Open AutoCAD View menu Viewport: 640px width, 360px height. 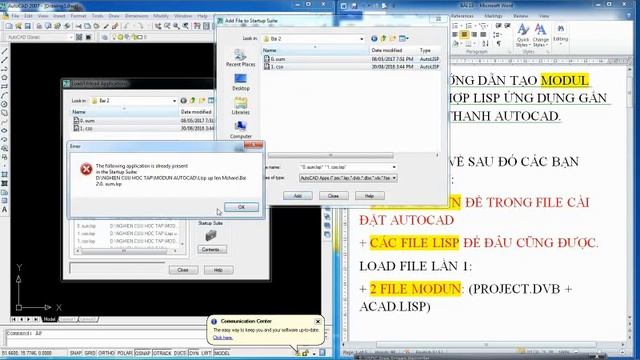43,16
